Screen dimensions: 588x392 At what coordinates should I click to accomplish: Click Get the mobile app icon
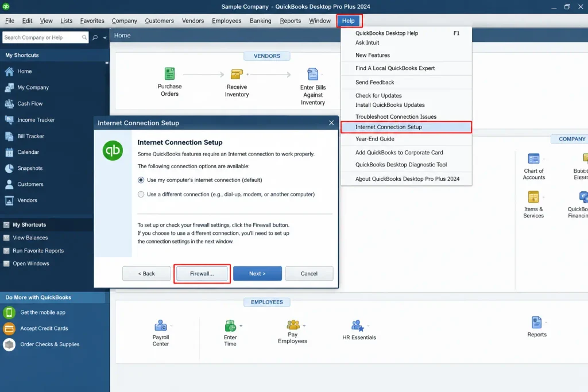click(9, 312)
